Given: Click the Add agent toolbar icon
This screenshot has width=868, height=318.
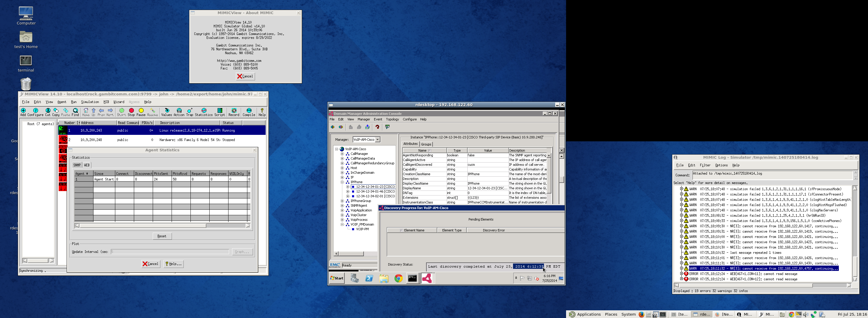Looking at the screenshot, I should point(23,112).
